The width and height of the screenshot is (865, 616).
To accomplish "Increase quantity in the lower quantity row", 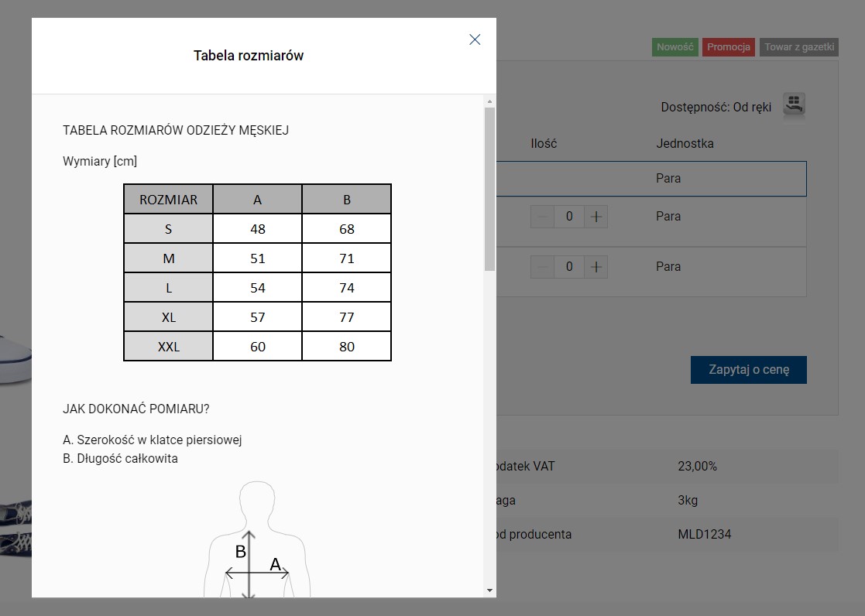I will (596, 267).
